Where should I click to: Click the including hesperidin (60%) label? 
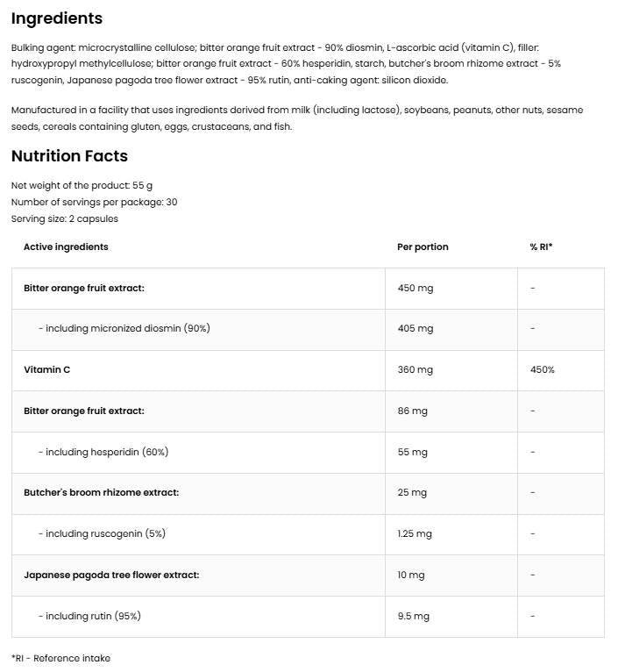(103, 452)
